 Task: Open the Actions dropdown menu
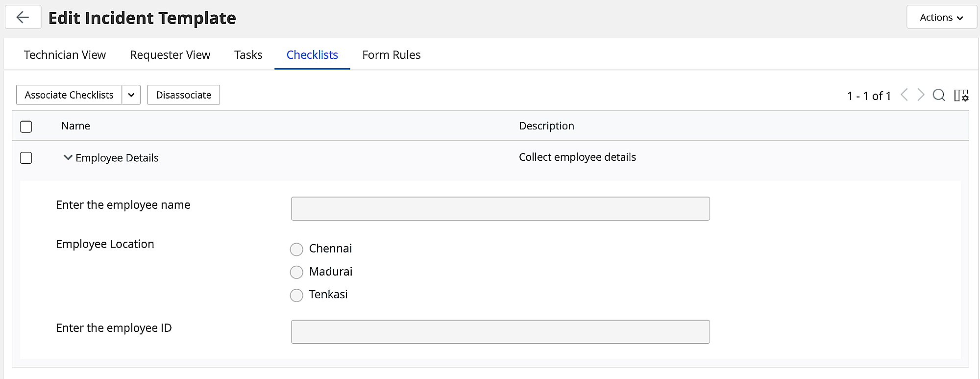[941, 18]
